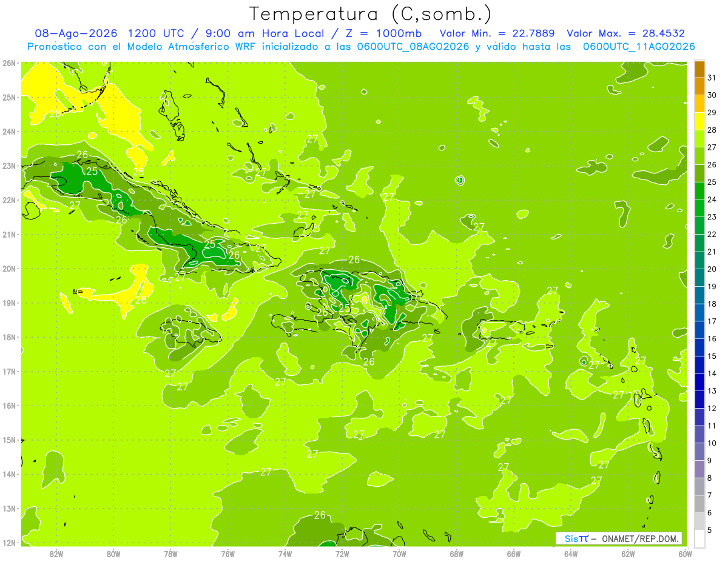
Task: Click the '76W' longitude axis label
Action: tap(227, 554)
